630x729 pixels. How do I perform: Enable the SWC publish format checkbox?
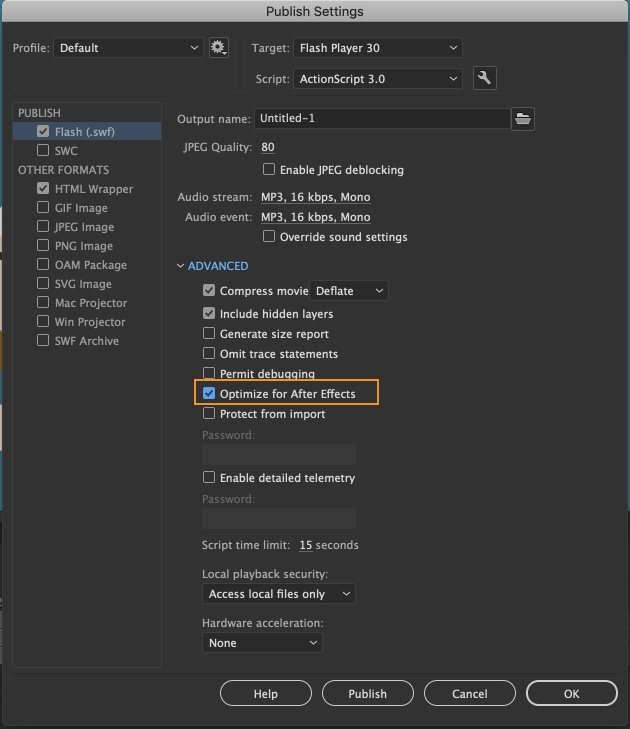click(x=43, y=151)
